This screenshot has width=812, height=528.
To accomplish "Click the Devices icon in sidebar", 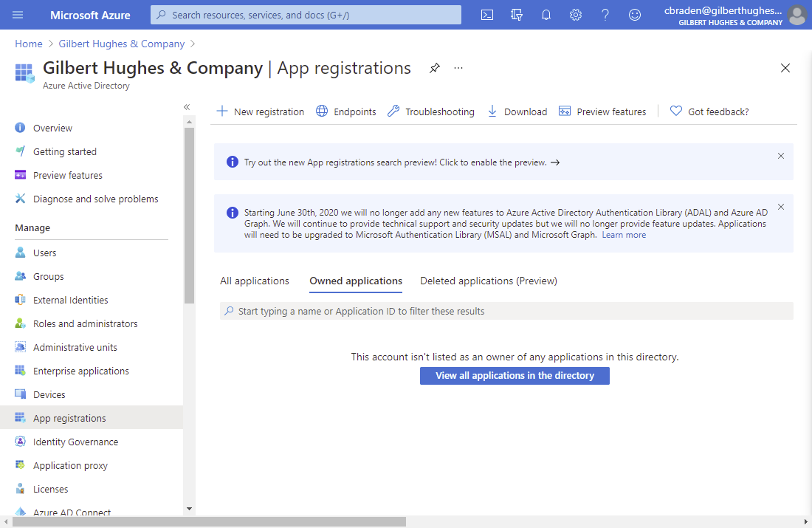I will coord(20,394).
